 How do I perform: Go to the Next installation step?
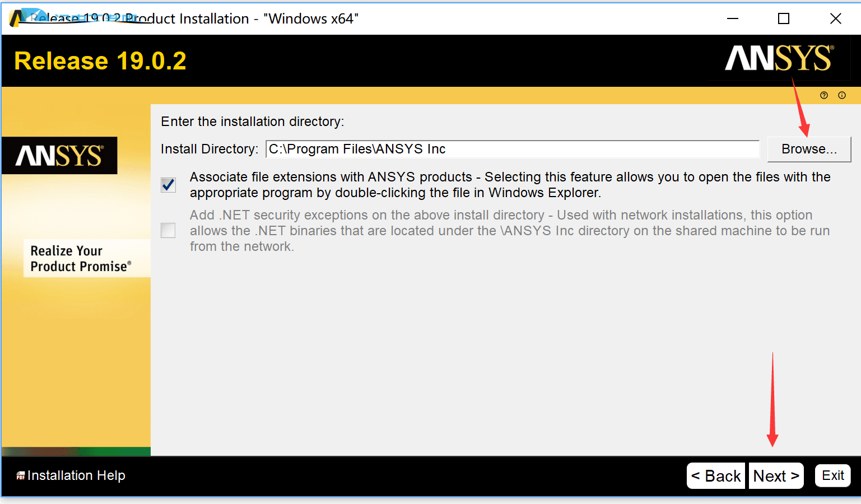coord(776,476)
